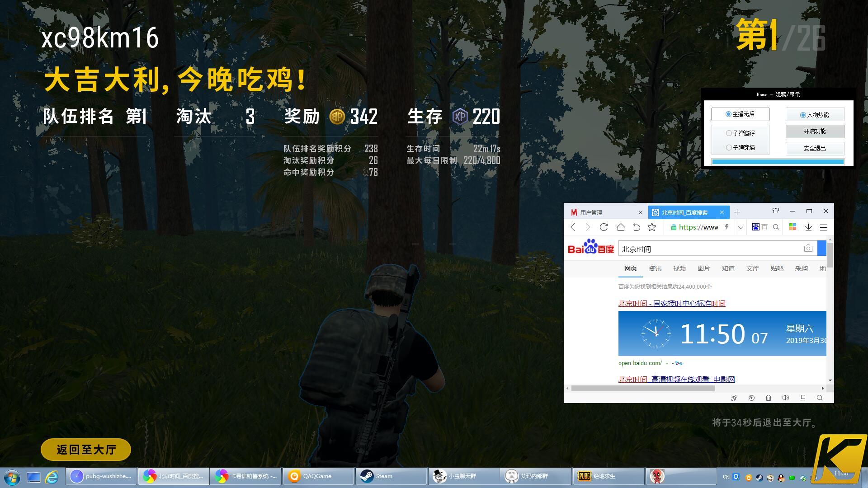Open the pubg-wushizhe taskbar button
Image resolution: width=868 pixels, height=488 pixels.
pos(101,476)
